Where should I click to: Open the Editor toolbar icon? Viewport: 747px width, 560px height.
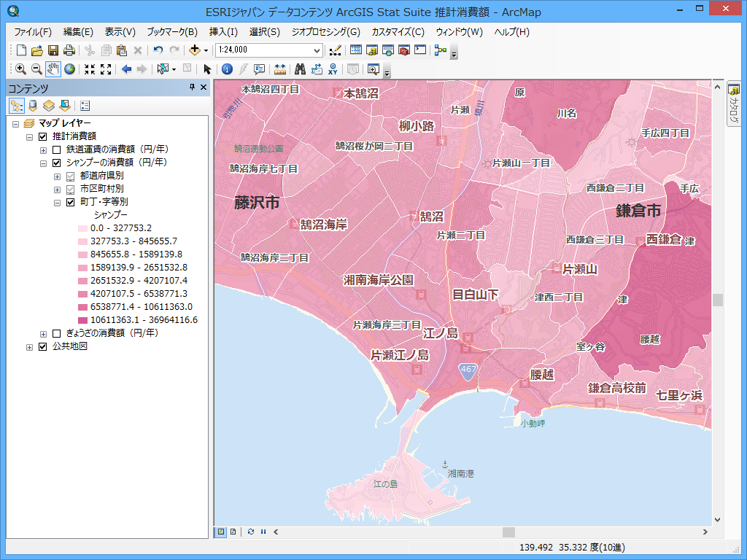point(336,50)
